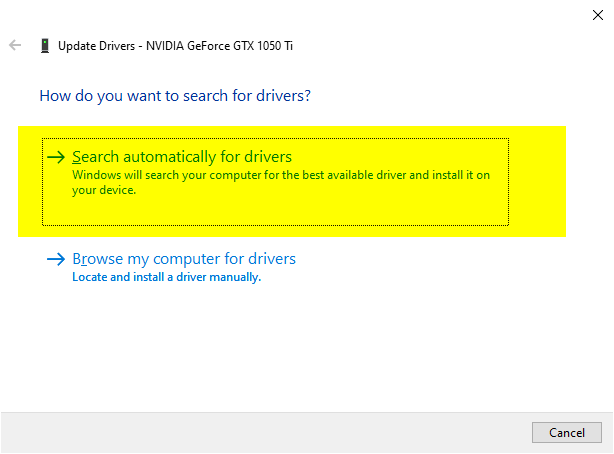Click the graphics card device icon
The height and width of the screenshot is (454, 614).
click(x=45, y=45)
